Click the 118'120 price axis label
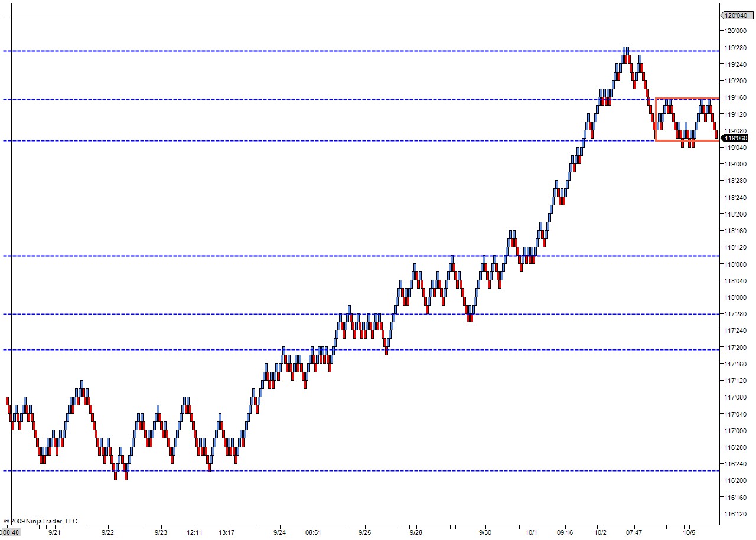 pos(737,247)
